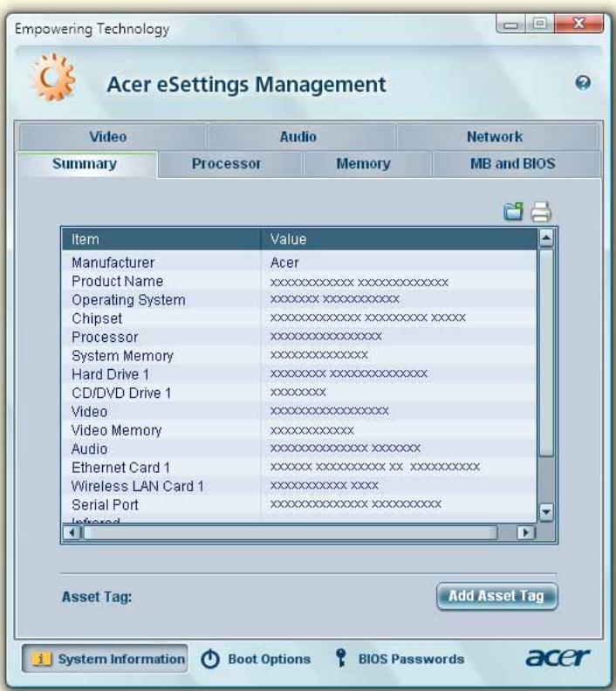The image size is (616, 691).
Task: Select the Audio row in list
Action: click(299, 448)
